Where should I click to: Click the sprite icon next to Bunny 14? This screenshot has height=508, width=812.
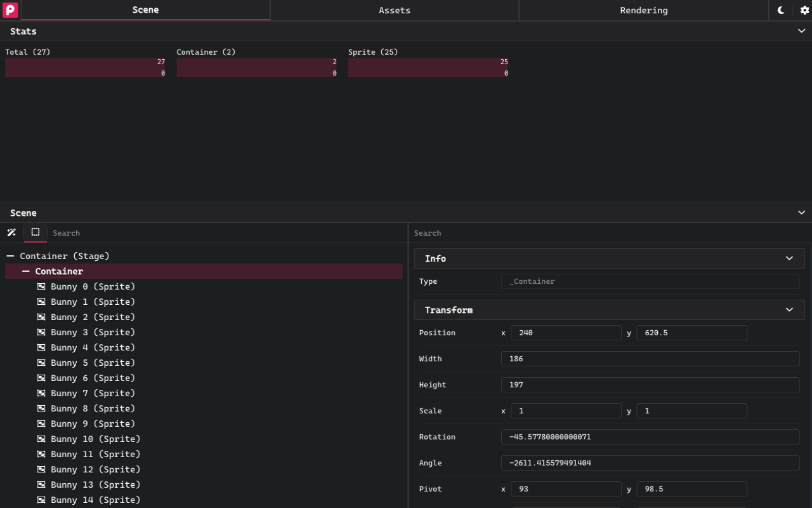(x=41, y=500)
